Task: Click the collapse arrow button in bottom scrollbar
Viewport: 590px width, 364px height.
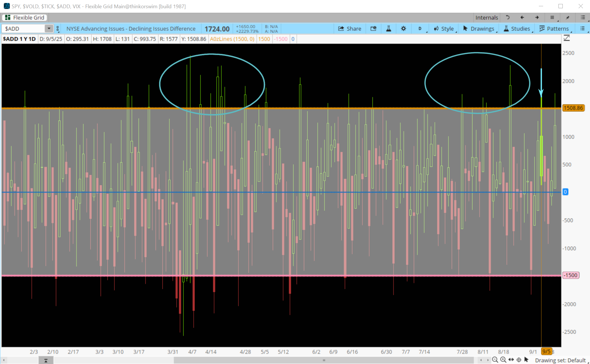Action: (46, 360)
